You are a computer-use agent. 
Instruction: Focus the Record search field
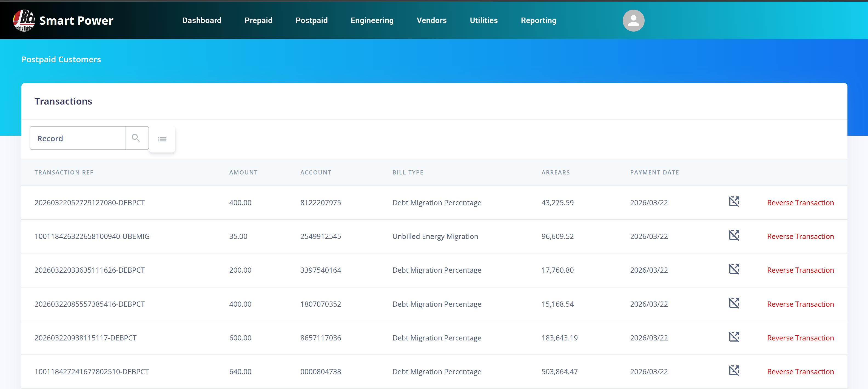pos(78,138)
